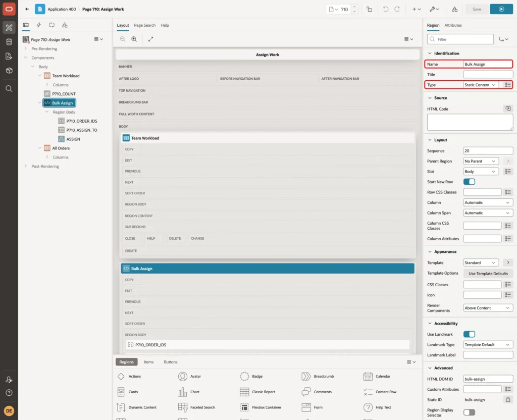This screenshot has width=517, height=420.
Task: Open the help question mark icon
Action: click(x=9, y=393)
